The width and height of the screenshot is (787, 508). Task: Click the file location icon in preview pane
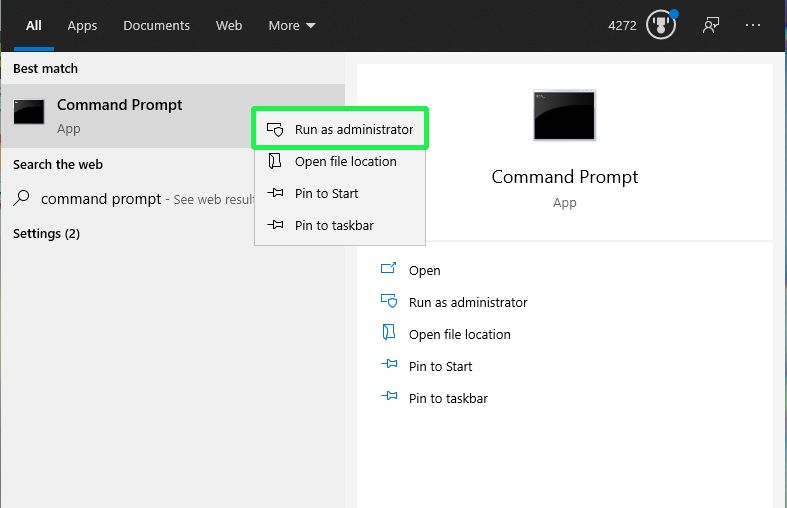coord(388,332)
